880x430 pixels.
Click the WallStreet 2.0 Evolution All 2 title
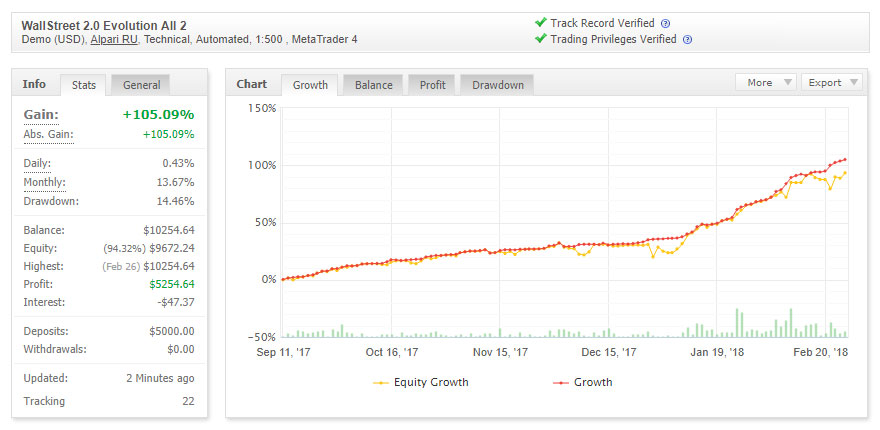tap(104, 26)
